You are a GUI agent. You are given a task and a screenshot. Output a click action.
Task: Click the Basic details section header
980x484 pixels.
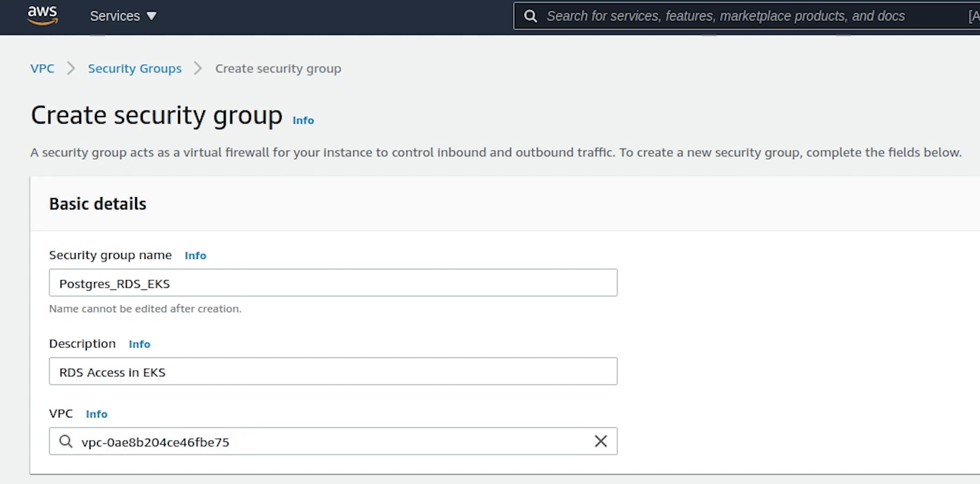tap(98, 204)
